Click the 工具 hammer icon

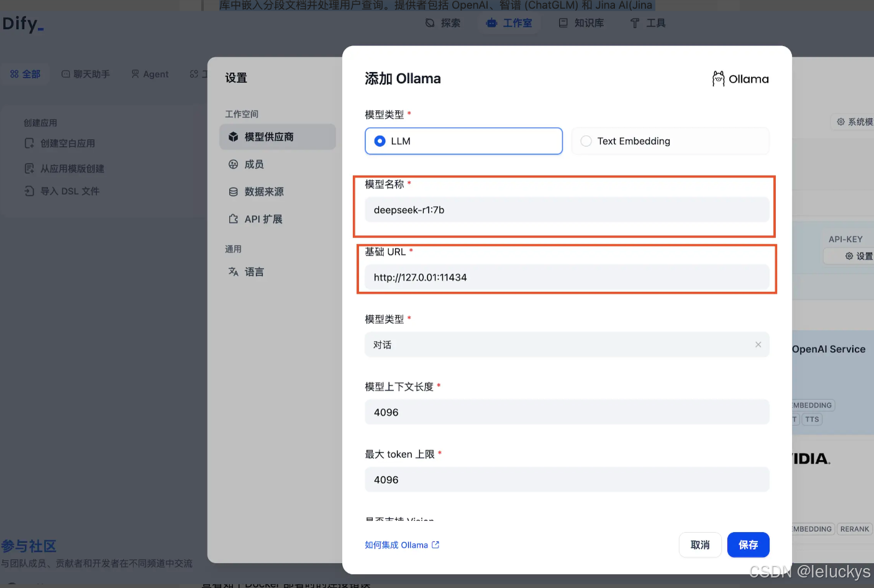pyautogui.click(x=635, y=23)
